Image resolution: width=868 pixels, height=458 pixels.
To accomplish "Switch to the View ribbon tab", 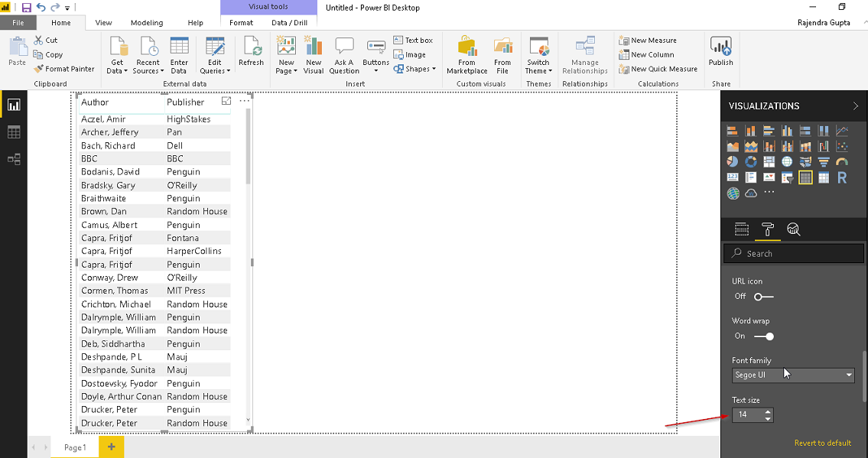I will 103,23.
